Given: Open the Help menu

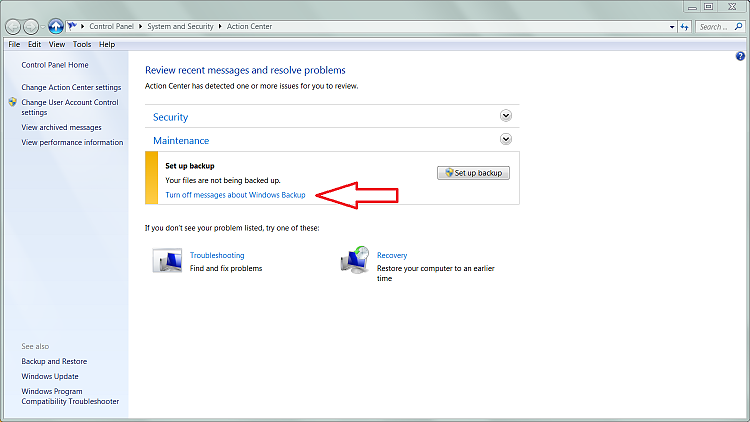Looking at the screenshot, I should (x=107, y=44).
